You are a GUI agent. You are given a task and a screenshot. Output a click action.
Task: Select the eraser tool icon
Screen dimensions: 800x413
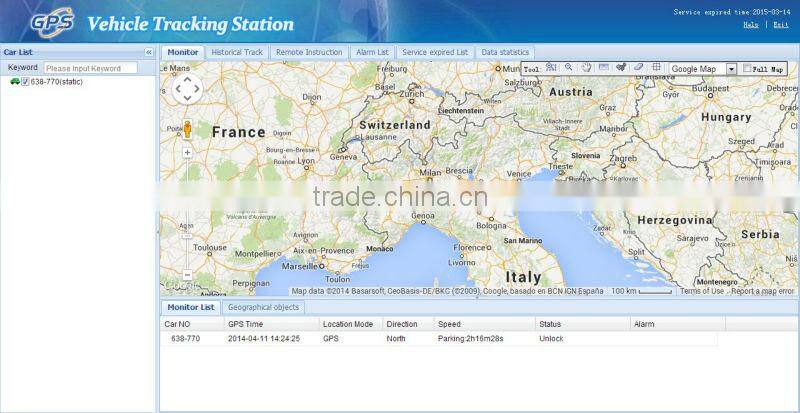point(638,68)
